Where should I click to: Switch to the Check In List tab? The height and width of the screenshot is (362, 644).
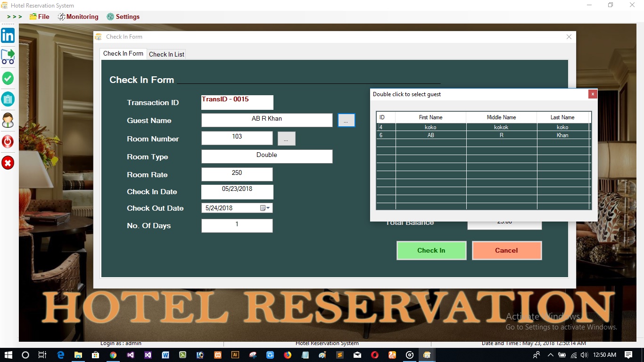166,54
